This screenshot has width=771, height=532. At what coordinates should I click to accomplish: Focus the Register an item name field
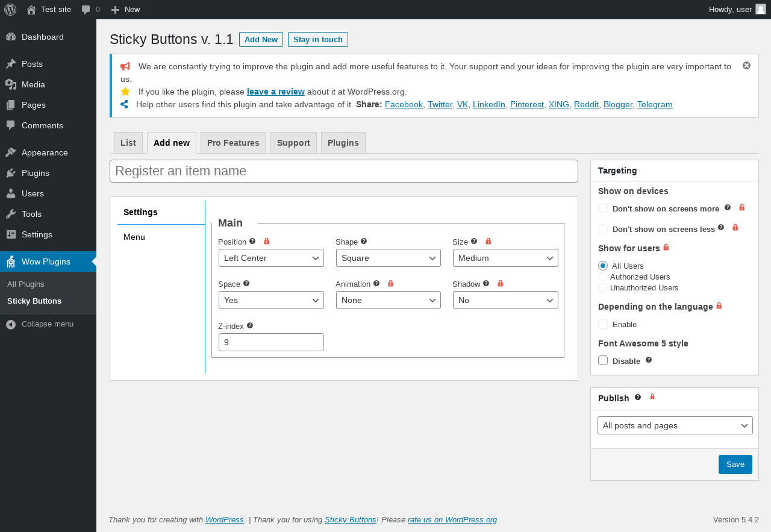344,171
